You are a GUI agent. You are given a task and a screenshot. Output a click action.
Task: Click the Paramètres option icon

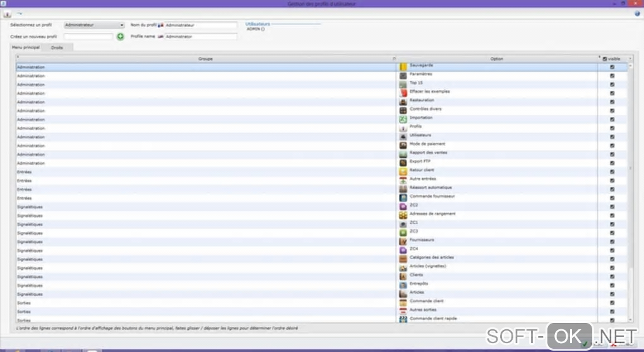[403, 76]
